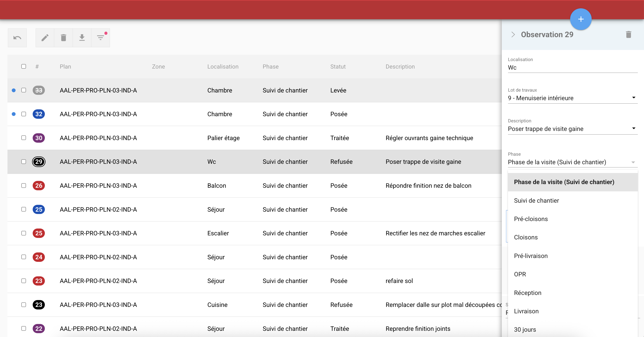Screen dimensions: 644x337
Task: Toggle the select-all header checkbox
Action: [x=24, y=66]
